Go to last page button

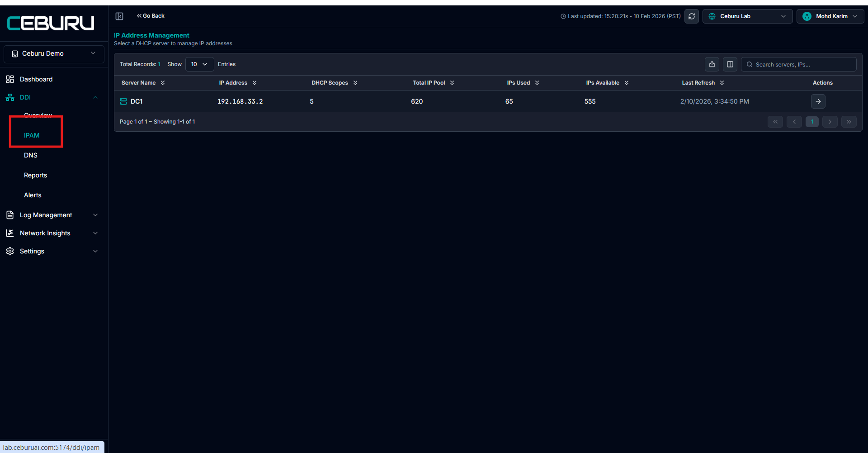(849, 122)
